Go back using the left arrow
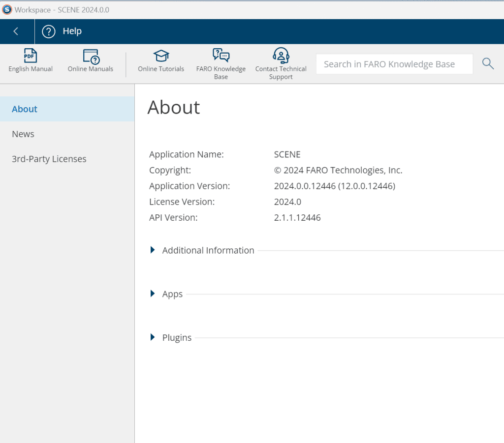Screen dimensions: 504x443 (16, 31)
